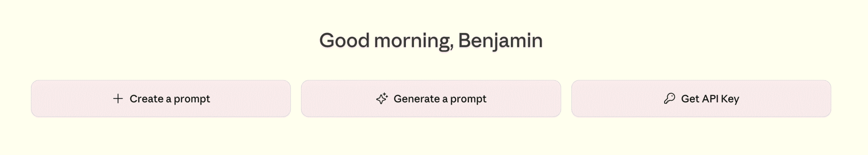This screenshot has height=155, width=868.
Task: Select the API key symbol icon
Action: click(x=669, y=98)
